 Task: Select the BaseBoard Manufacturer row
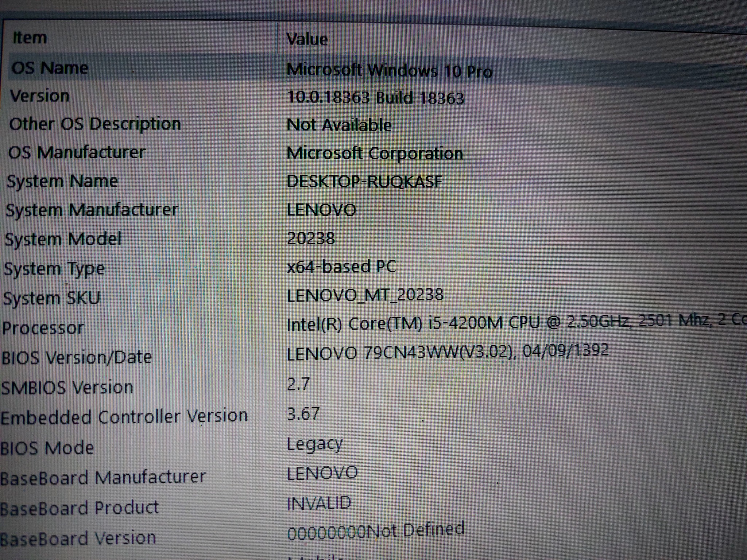click(103, 477)
